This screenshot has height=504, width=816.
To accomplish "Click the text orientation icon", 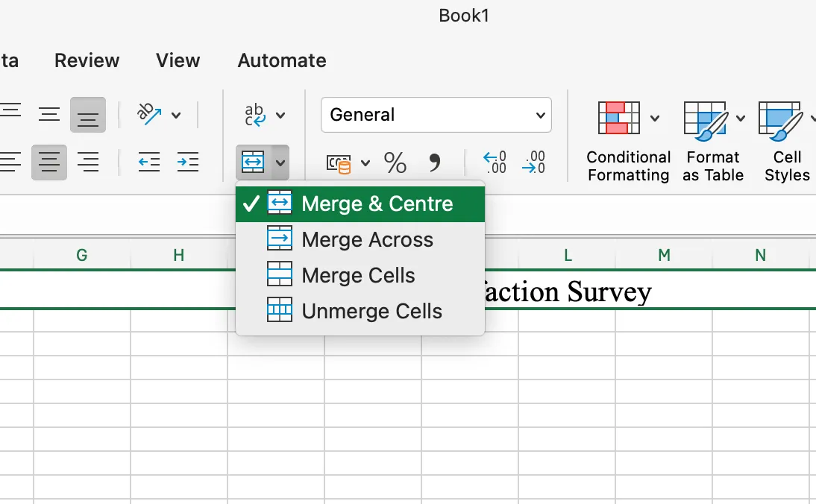I will [x=149, y=114].
